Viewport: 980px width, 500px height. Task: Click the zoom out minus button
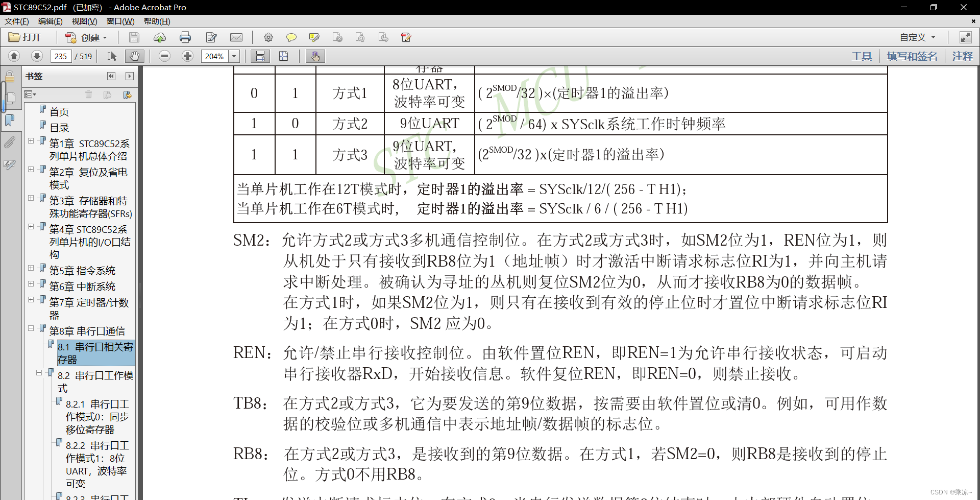pyautogui.click(x=164, y=56)
